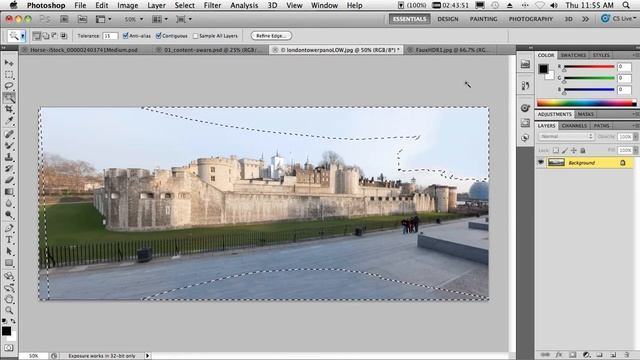Switch to 01_content-aware.psd document tab
640x360 pixels.
(211, 50)
